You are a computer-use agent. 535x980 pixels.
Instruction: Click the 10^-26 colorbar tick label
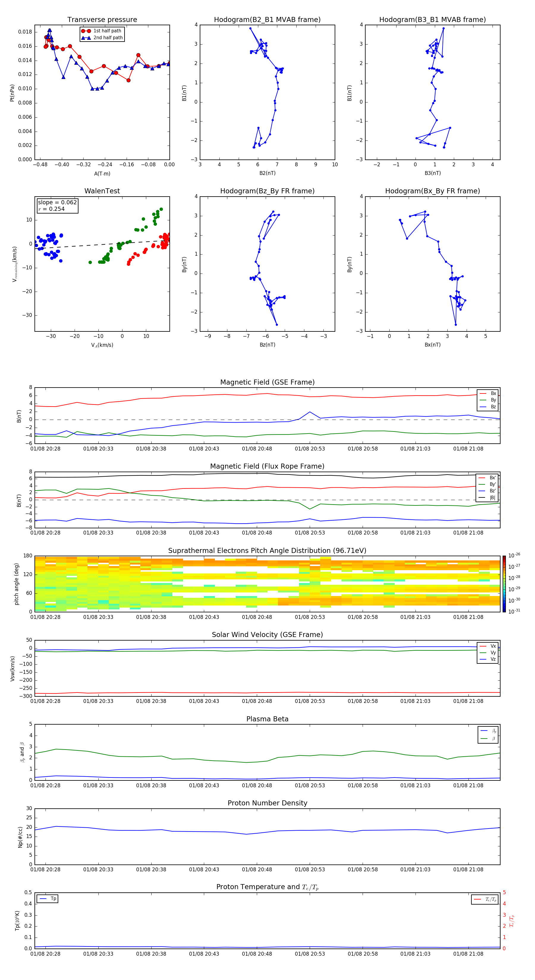point(514,555)
